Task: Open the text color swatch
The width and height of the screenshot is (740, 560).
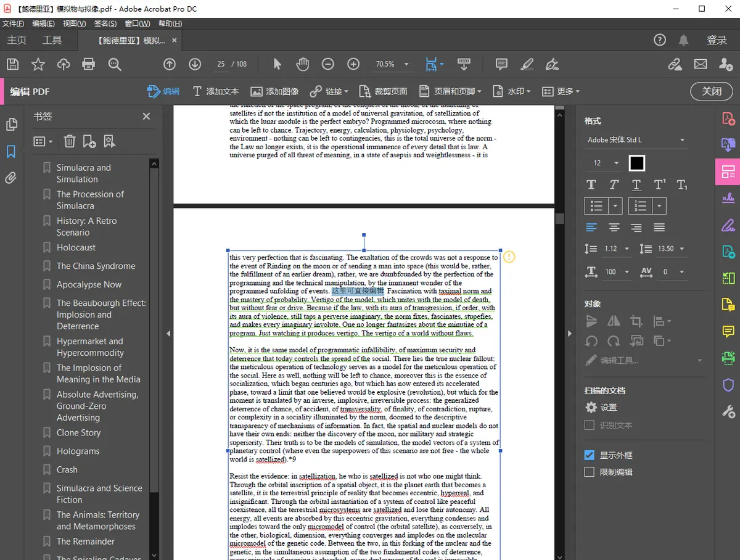Action: [x=637, y=163]
